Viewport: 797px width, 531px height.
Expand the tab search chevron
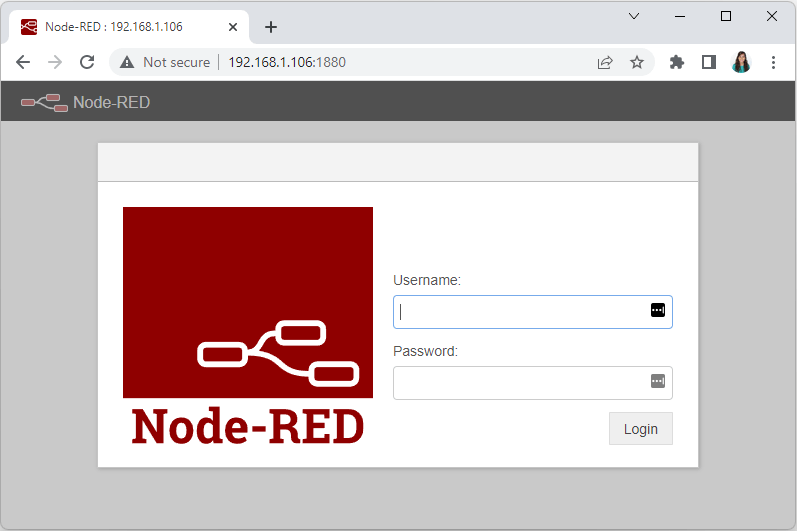point(634,16)
